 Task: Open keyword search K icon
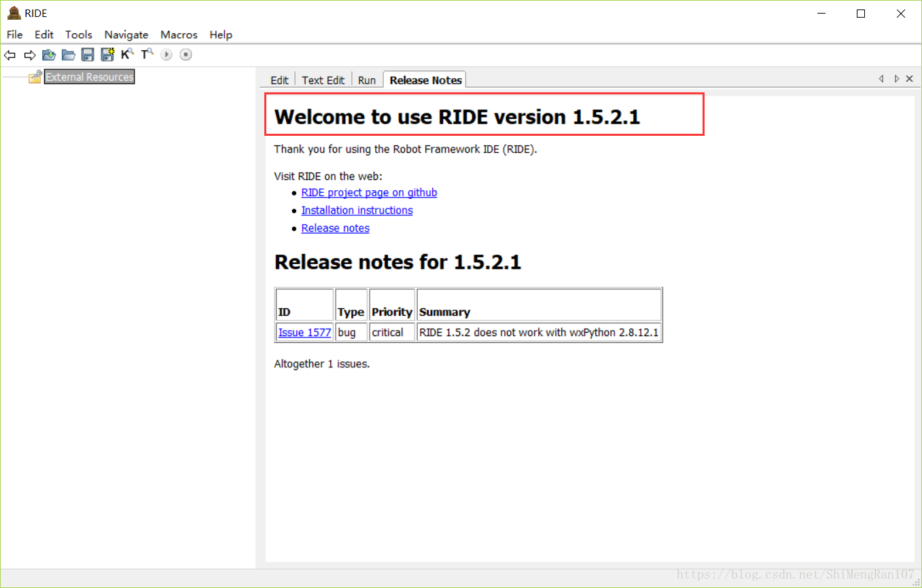[127, 54]
